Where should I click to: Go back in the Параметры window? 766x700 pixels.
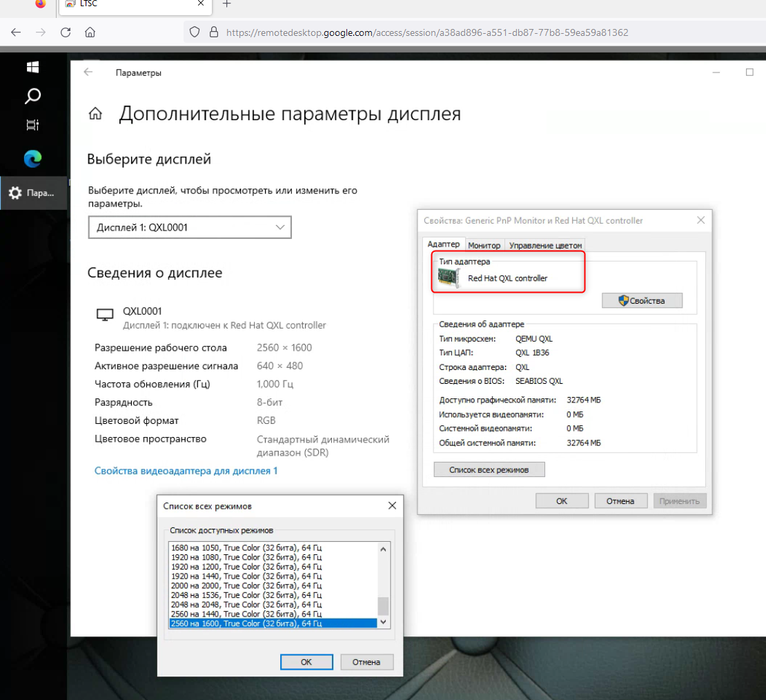[88, 72]
